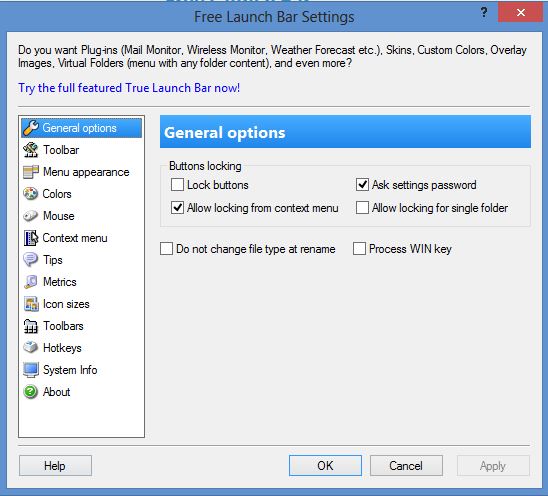This screenshot has width=548, height=496.
Task: Uncheck Ask settings password
Action: [x=362, y=185]
